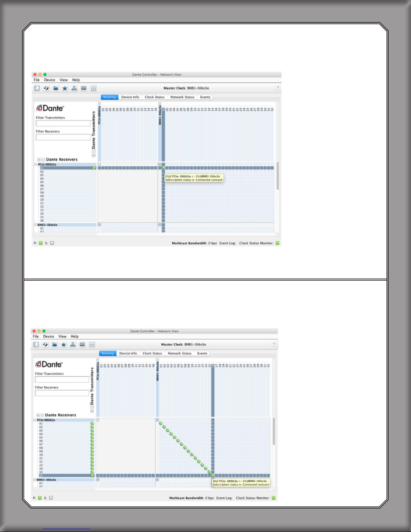The width and height of the screenshot is (411, 532).
Task: Click Filter Transmitters field in lower window
Action: 62,379
